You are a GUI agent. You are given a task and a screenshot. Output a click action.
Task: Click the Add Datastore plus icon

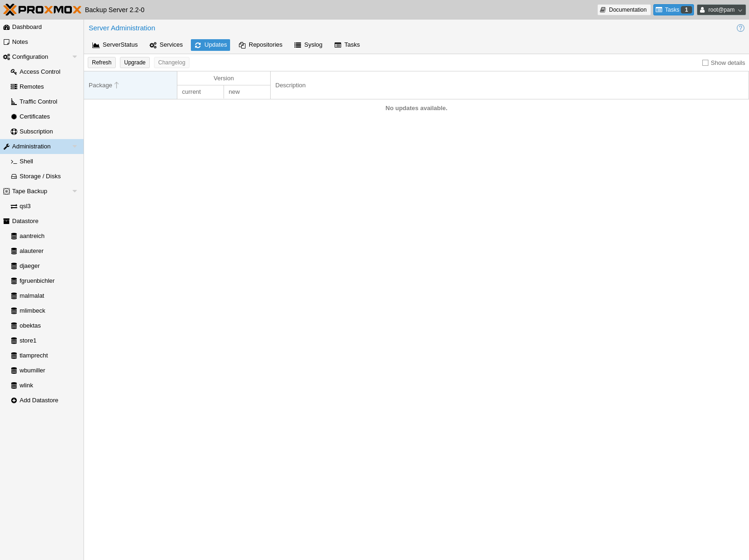(x=14, y=400)
